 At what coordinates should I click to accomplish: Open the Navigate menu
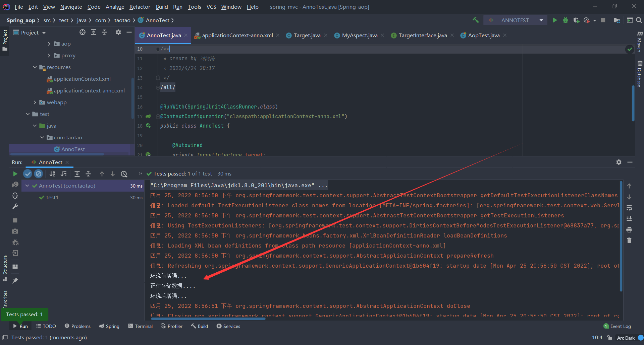point(71,7)
